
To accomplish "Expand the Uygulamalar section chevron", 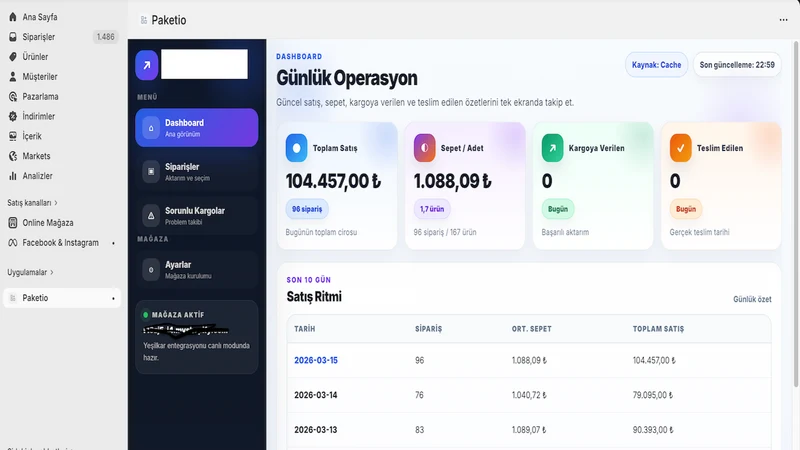I will (x=52, y=272).
